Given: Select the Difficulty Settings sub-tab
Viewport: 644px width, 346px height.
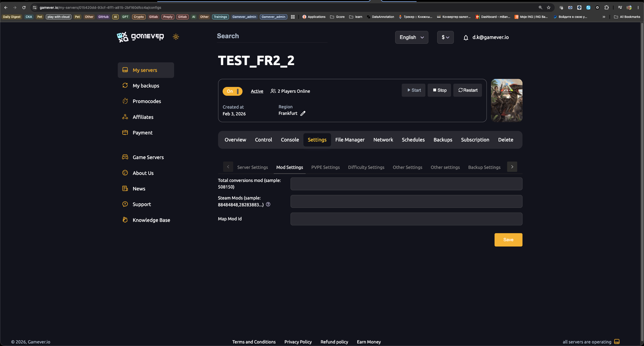Looking at the screenshot, I should [x=366, y=167].
